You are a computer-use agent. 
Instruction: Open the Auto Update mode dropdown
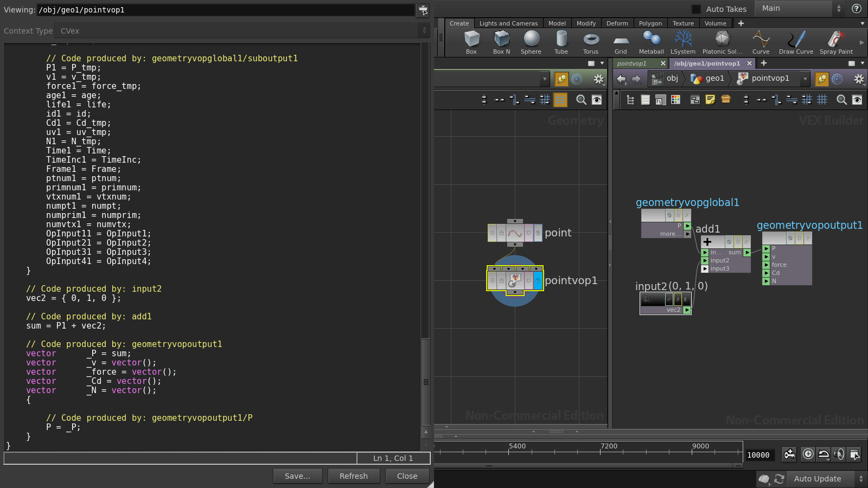coord(824,479)
